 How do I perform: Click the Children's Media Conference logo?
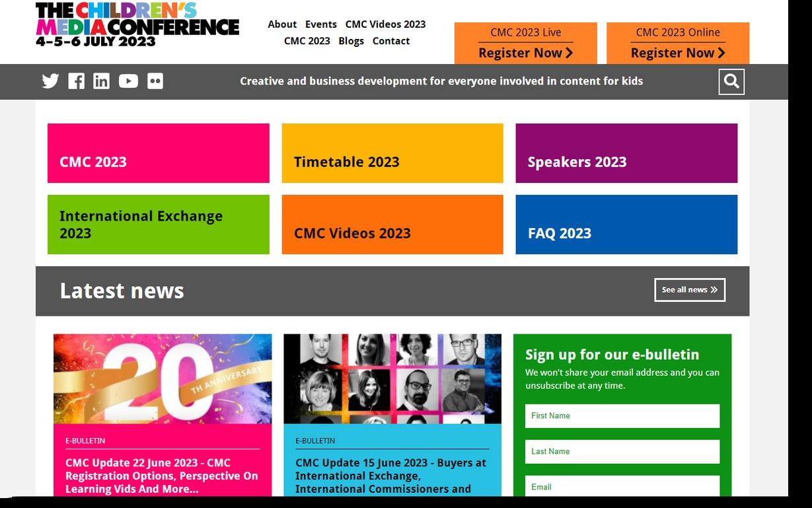coord(137,24)
